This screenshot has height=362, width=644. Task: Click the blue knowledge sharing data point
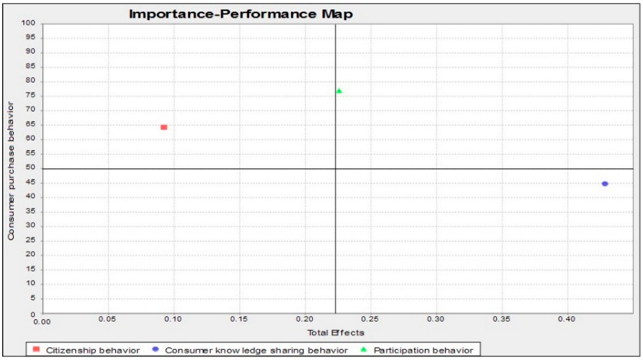click(x=605, y=184)
